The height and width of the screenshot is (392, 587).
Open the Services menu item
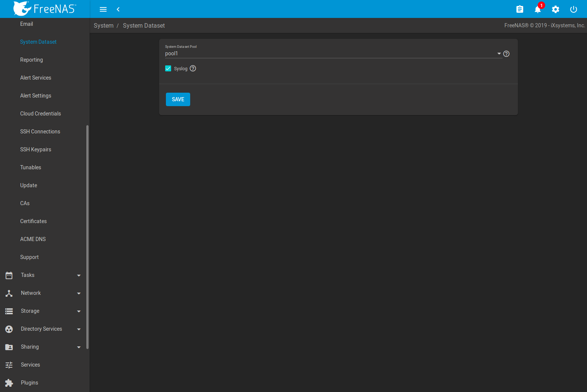30,365
